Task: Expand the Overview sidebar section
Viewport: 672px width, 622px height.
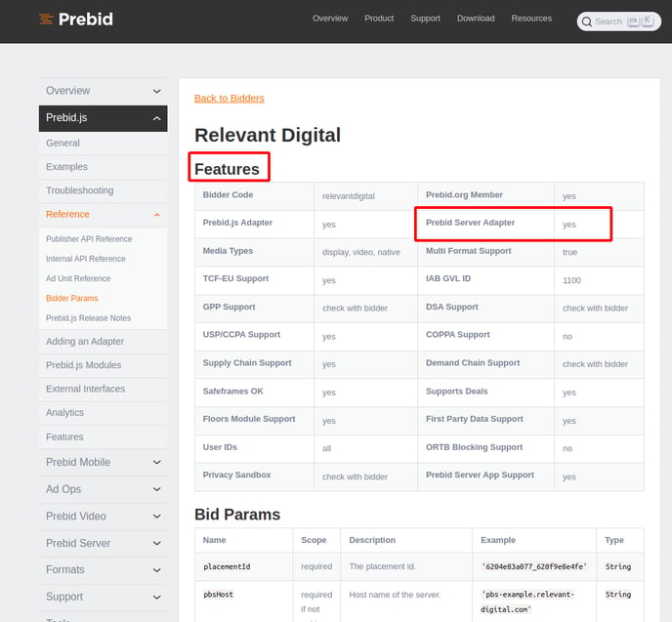Action: [x=157, y=91]
